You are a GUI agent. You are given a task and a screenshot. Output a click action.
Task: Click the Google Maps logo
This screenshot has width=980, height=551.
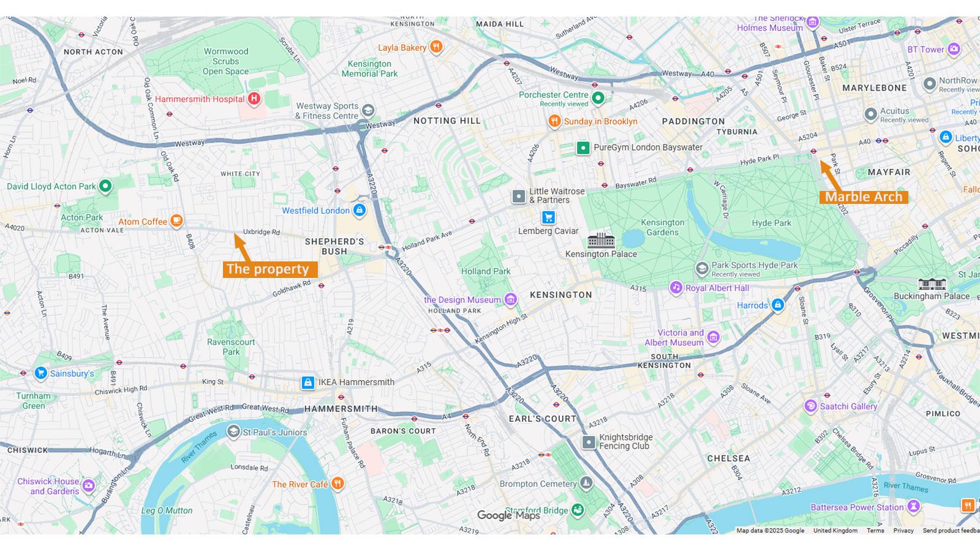[508, 515]
